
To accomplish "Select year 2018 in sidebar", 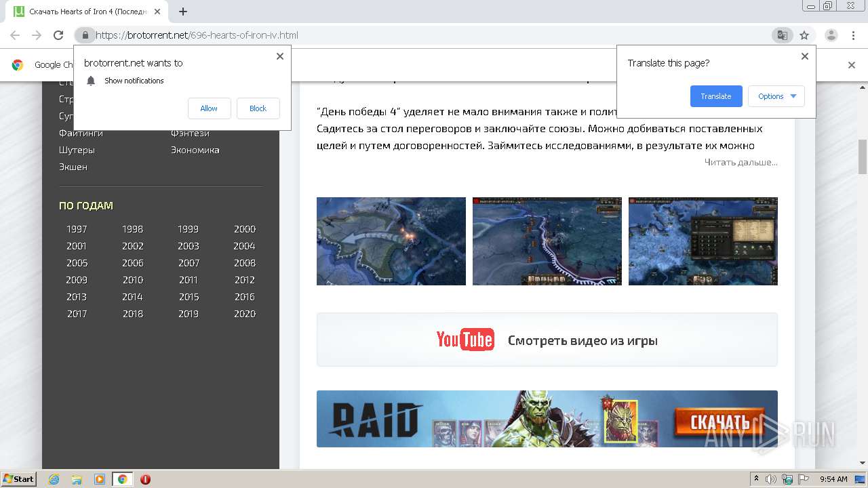I will click(133, 314).
